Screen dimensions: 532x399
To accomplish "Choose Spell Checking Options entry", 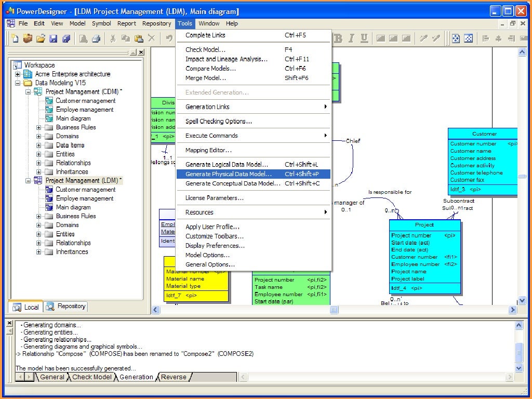I will click(x=253, y=121).
